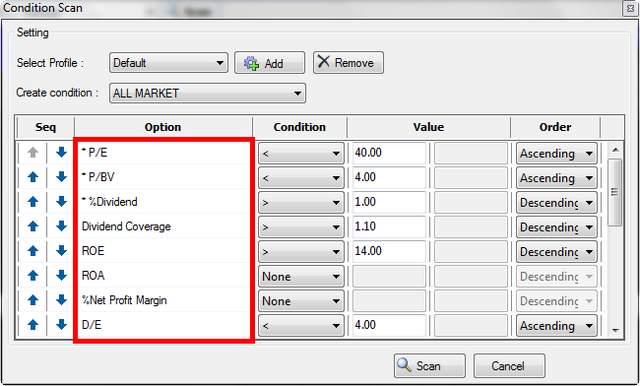
Task: Click the %Dividend value field 1.00
Action: [x=389, y=202]
